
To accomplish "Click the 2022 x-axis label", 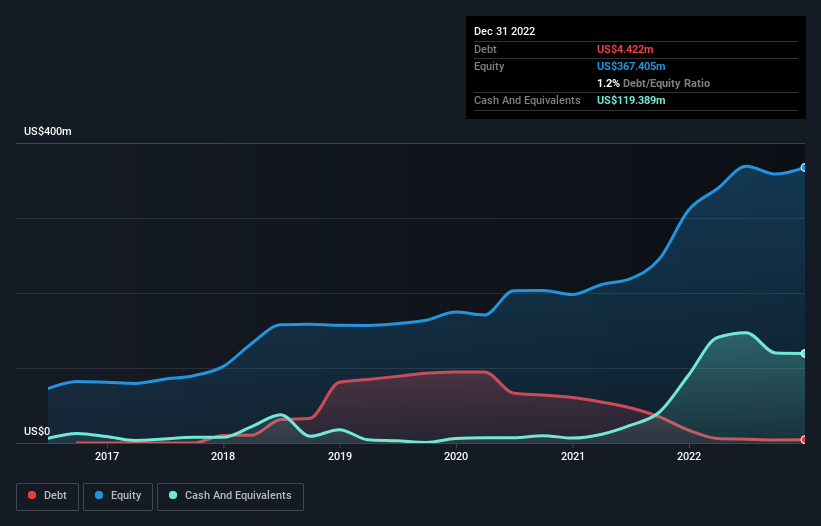I will [689, 456].
